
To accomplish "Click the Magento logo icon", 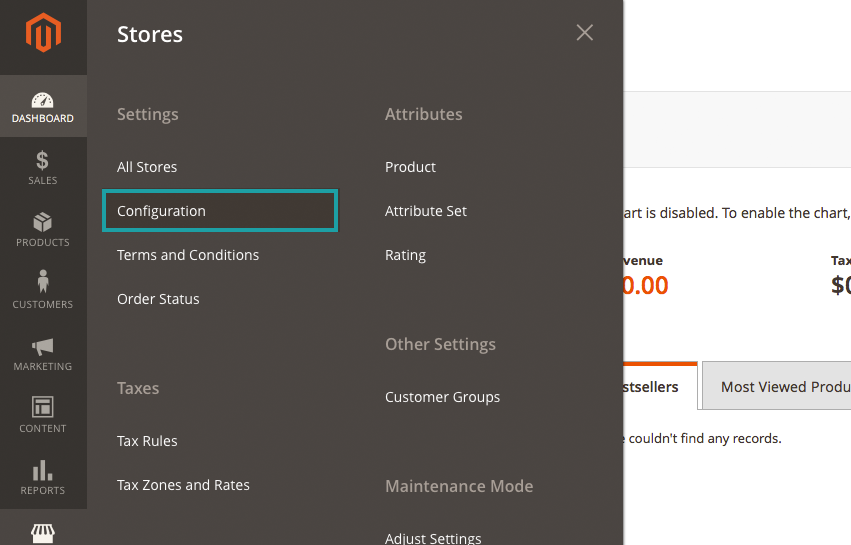I will point(43,34).
